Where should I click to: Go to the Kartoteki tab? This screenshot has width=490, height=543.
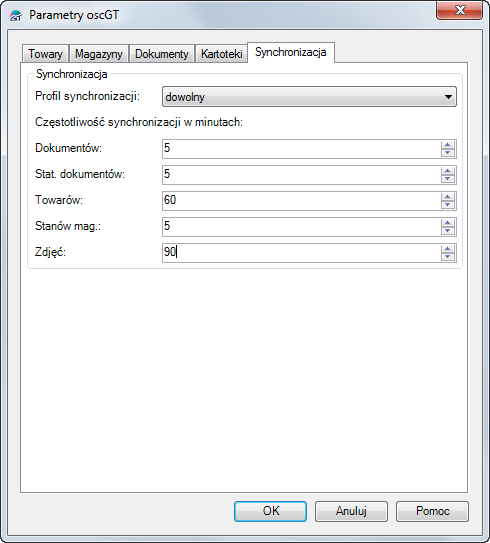coord(222,54)
